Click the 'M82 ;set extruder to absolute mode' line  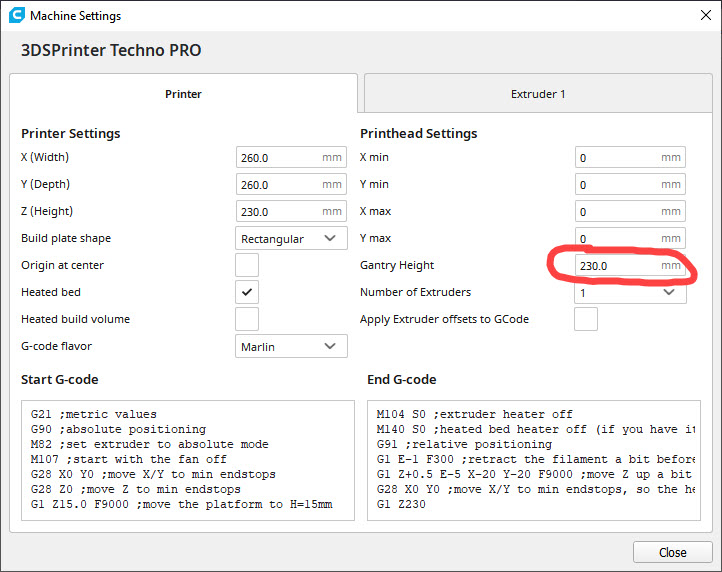click(150, 444)
